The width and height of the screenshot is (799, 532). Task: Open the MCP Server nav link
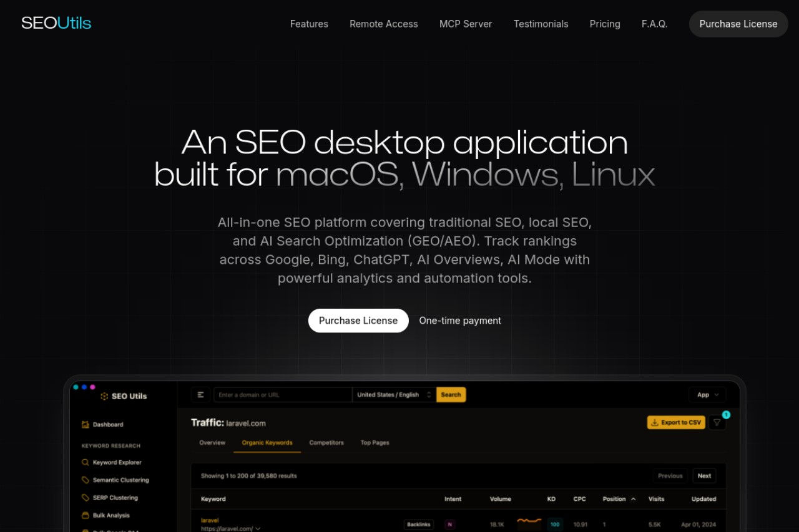[x=466, y=24]
